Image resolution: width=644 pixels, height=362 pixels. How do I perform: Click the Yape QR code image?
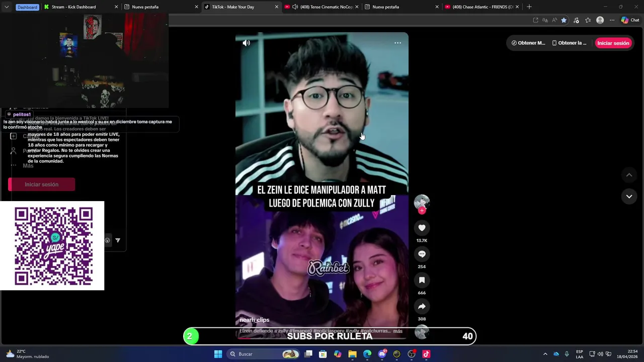tap(52, 246)
